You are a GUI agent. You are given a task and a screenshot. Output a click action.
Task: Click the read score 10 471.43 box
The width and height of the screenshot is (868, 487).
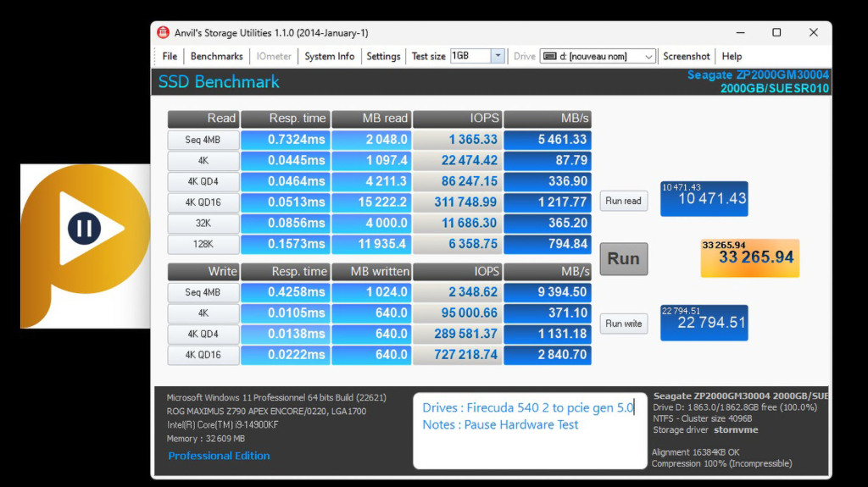pyautogui.click(x=704, y=199)
